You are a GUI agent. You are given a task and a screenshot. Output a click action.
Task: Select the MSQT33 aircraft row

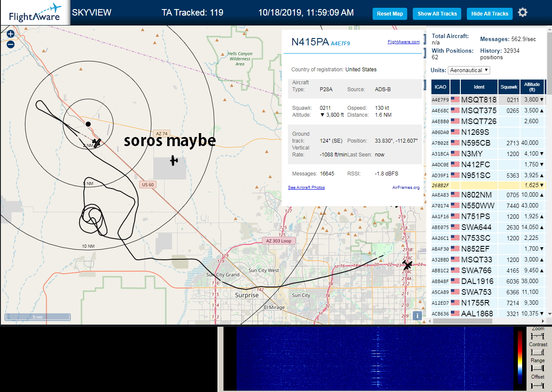pos(488,259)
